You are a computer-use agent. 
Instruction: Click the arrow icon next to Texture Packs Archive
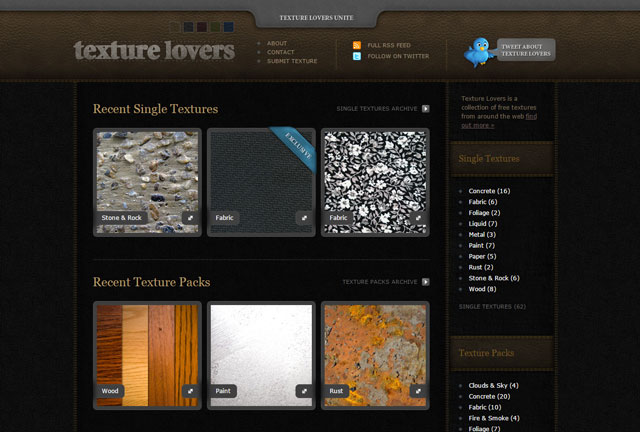click(x=426, y=282)
